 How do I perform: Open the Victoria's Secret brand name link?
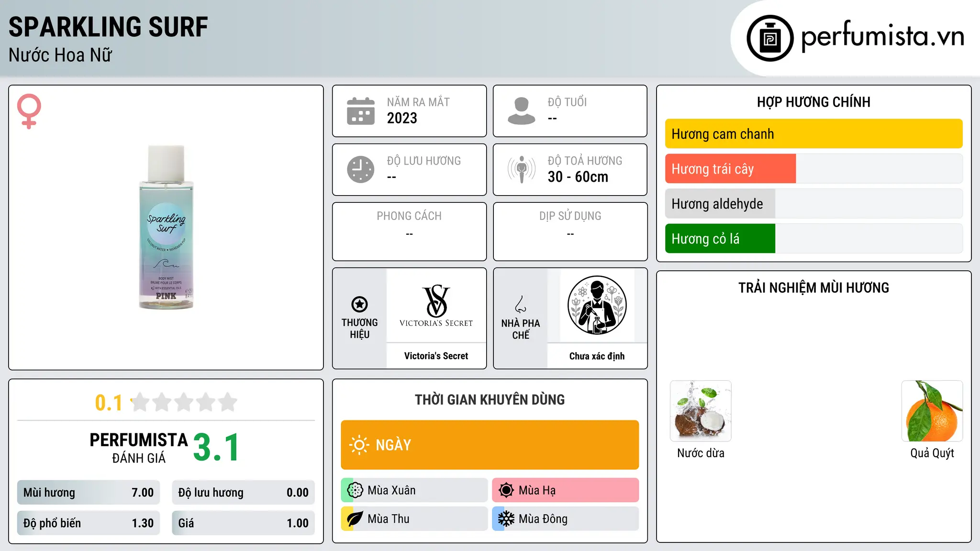tap(436, 356)
